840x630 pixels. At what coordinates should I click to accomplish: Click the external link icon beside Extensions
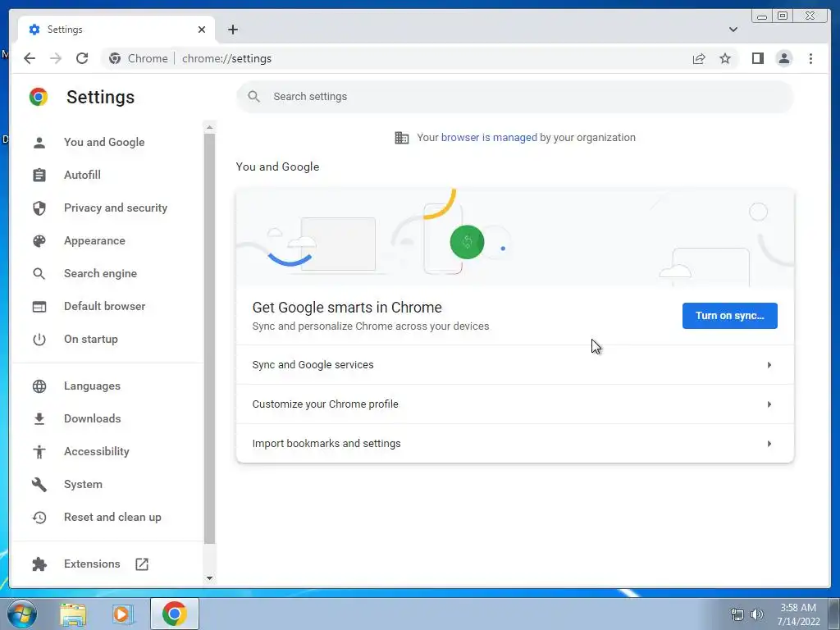141,564
